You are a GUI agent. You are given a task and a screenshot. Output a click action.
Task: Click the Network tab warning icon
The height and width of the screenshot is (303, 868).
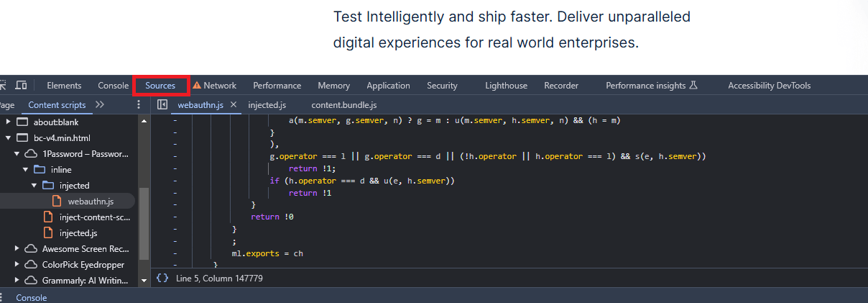pos(196,86)
